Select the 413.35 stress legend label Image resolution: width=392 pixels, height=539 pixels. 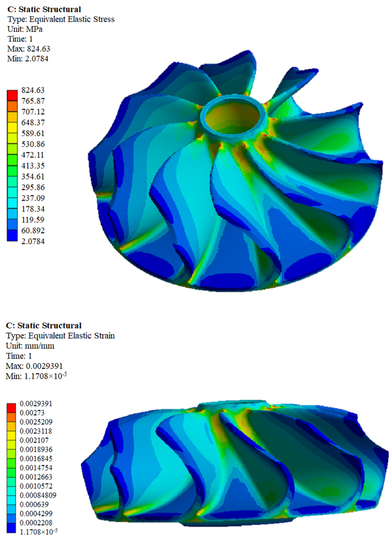pyautogui.click(x=33, y=166)
